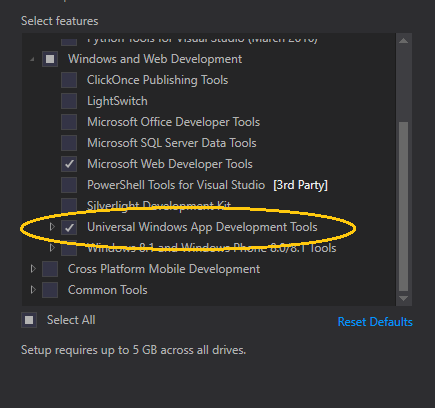Check the Common Tools checkbox
This screenshot has height=408, width=435.
click(50, 290)
